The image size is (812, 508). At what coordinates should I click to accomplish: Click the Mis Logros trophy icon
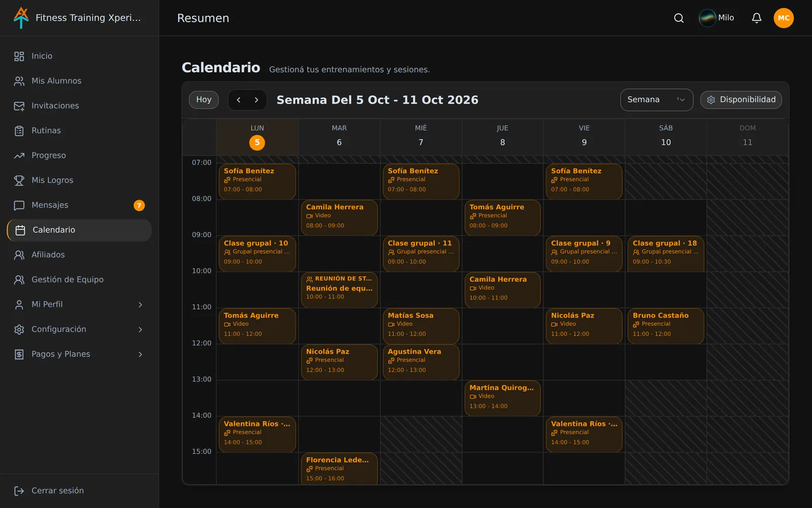pyautogui.click(x=19, y=180)
